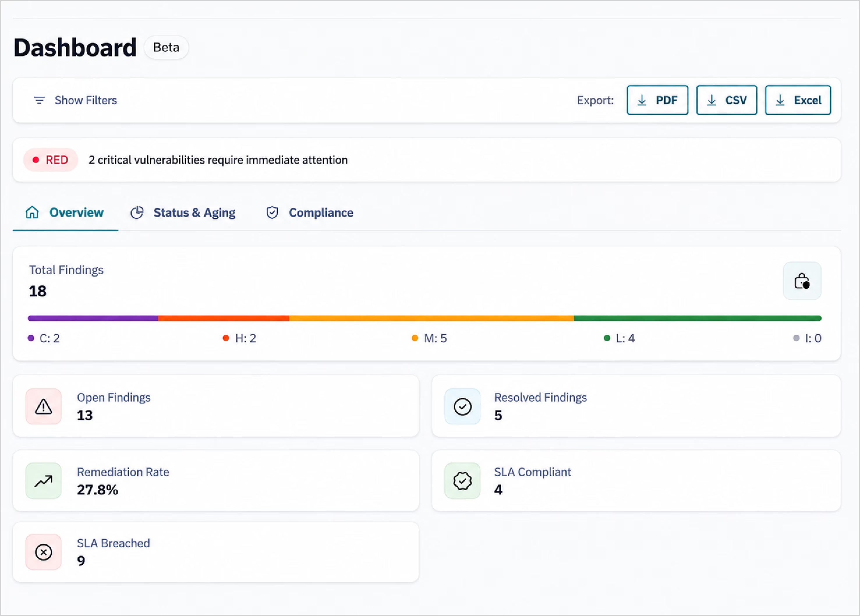
Task: Click the SLA Compliant value 4
Action: tap(498, 490)
